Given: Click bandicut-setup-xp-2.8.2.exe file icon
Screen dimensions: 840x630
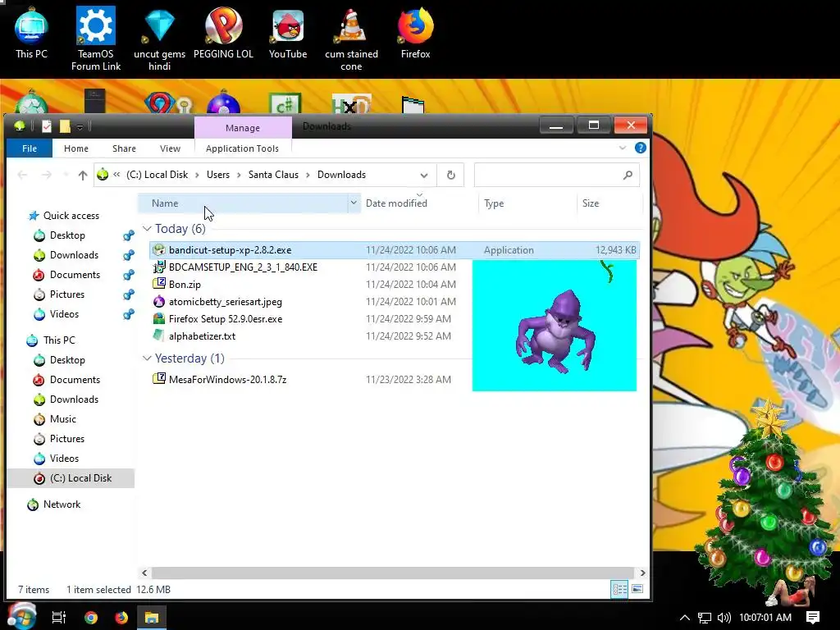Looking at the screenshot, I should [x=159, y=249].
